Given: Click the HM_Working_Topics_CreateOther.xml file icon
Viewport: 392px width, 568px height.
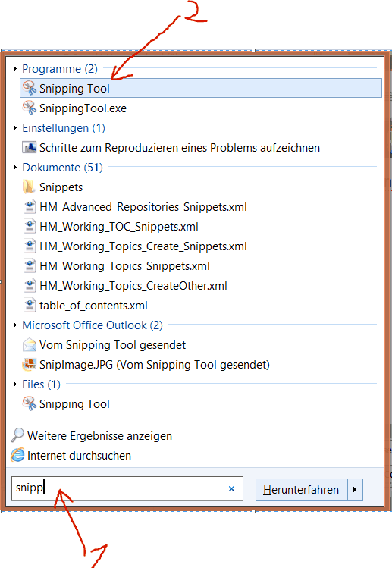Looking at the screenshot, I should pyautogui.click(x=30, y=285).
